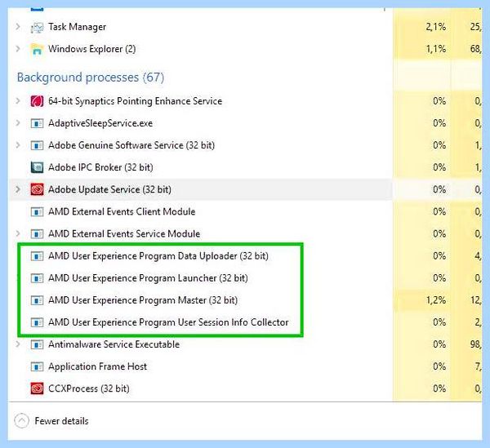The height and width of the screenshot is (448, 490).
Task: Select the AdaptiveSleepService.exe name
Action: [100, 123]
